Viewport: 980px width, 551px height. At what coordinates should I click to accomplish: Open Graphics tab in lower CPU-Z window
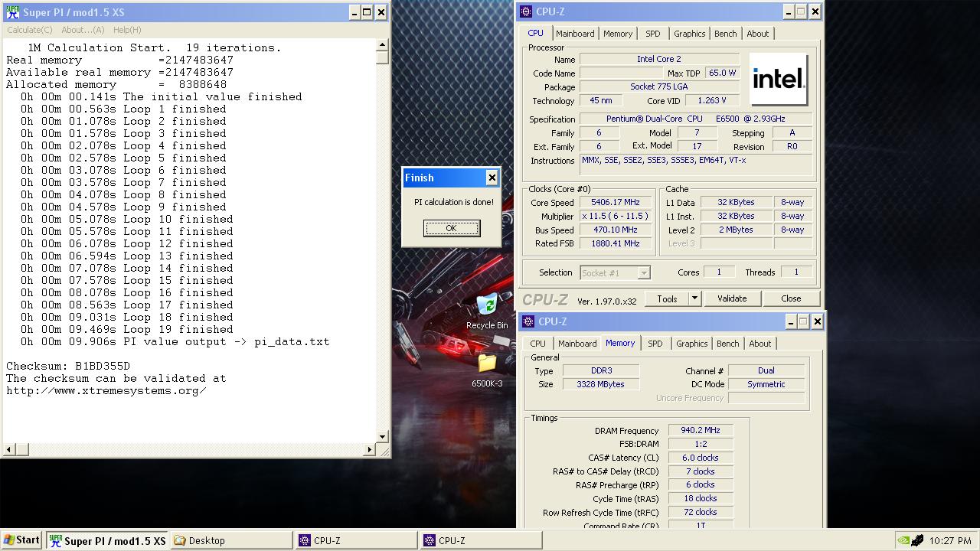(691, 344)
